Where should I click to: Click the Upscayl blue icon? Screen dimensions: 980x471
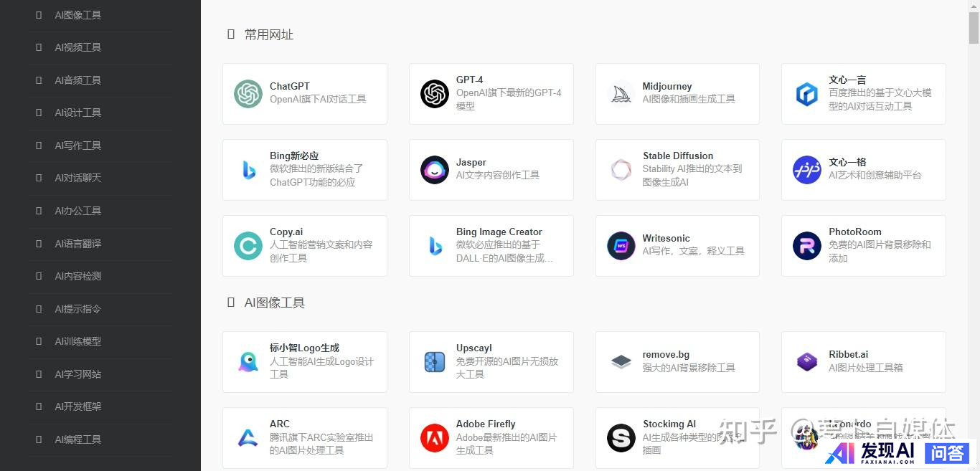point(435,362)
